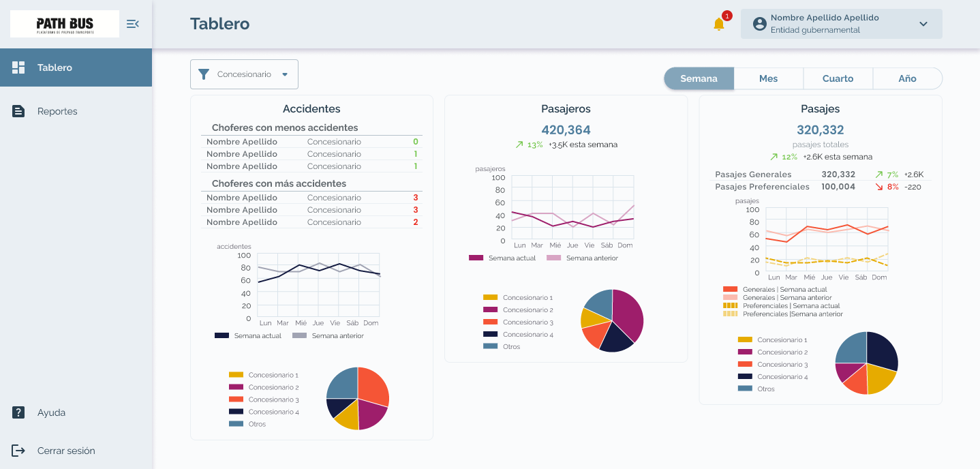This screenshot has width=980, height=469.
Task: Click the Pasajes Generales row label
Action: click(x=753, y=175)
